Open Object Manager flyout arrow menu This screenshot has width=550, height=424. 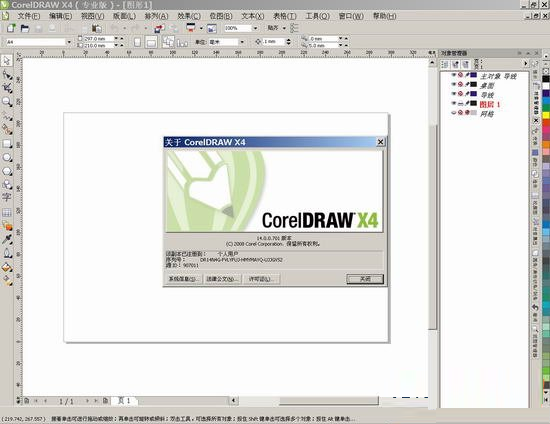coord(525,64)
